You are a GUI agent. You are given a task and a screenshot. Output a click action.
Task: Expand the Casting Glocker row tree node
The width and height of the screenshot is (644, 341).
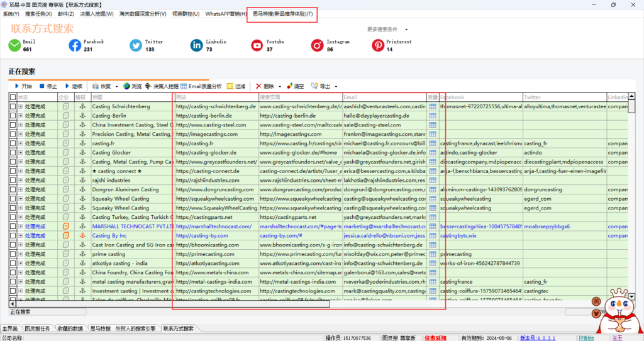(20, 153)
